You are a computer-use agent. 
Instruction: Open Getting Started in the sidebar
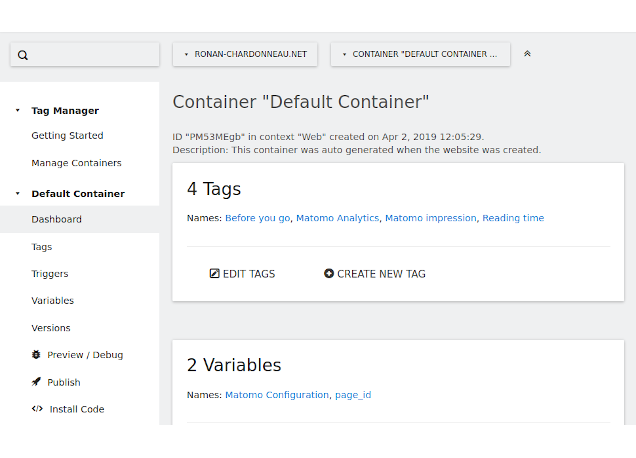point(67,136)
